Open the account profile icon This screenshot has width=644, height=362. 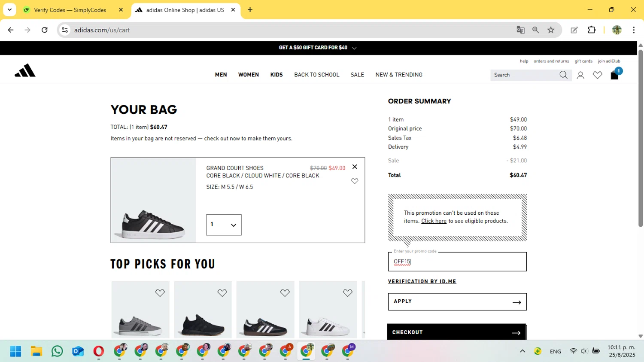click(580, 75)
